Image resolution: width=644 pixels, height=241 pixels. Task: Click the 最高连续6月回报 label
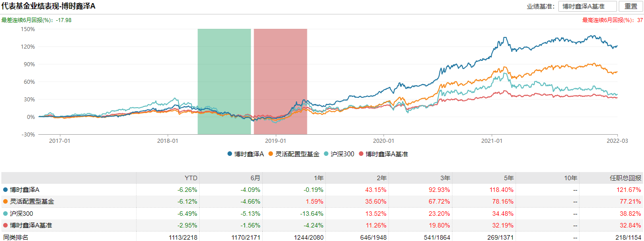point(608,20)
